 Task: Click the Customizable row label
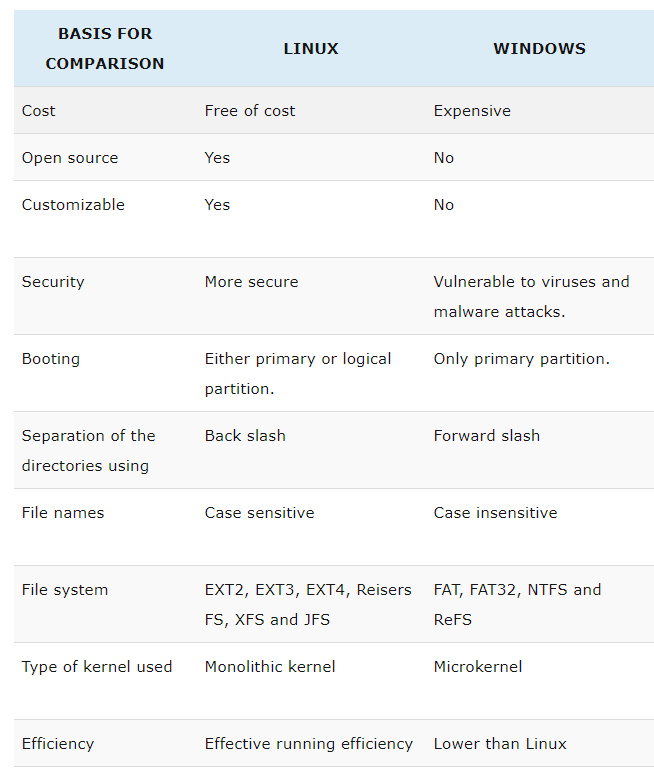click(x=73, y=205)
